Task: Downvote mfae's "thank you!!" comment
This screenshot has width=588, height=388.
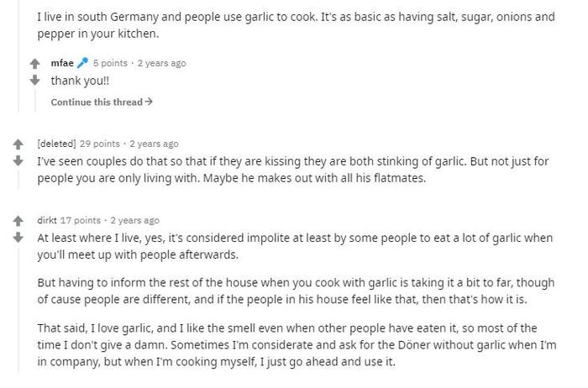Action: point(35,80)
